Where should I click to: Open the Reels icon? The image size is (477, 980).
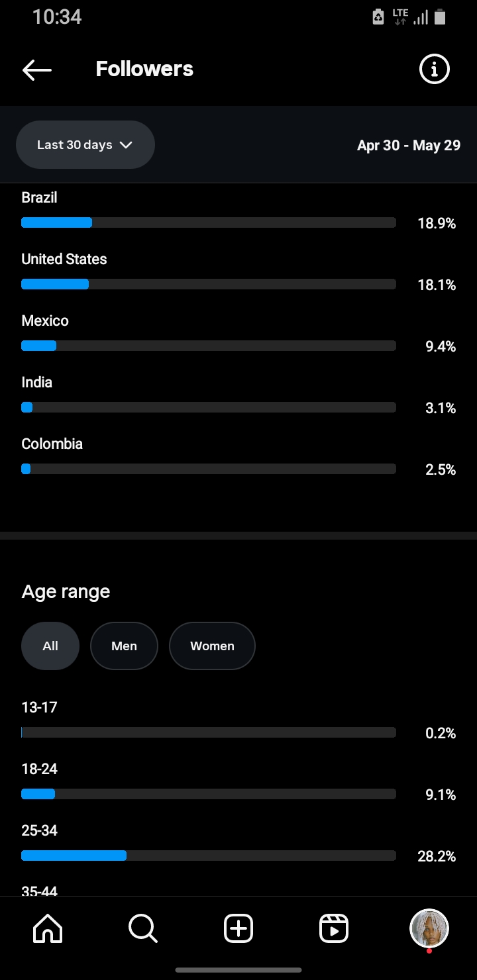coord(334,928)
